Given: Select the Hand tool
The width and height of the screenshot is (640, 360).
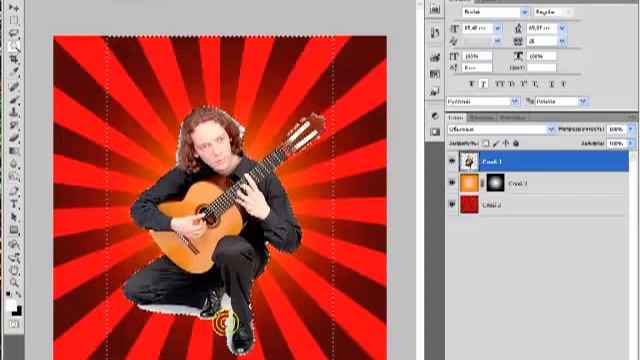Looking at the screenshot, I should pos(14,270).
